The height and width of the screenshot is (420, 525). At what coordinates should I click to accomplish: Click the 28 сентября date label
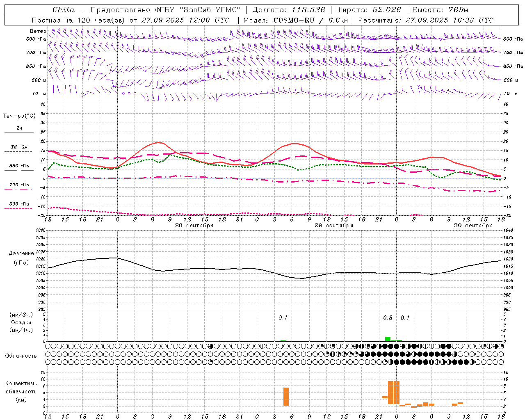(x=194, y=226)
